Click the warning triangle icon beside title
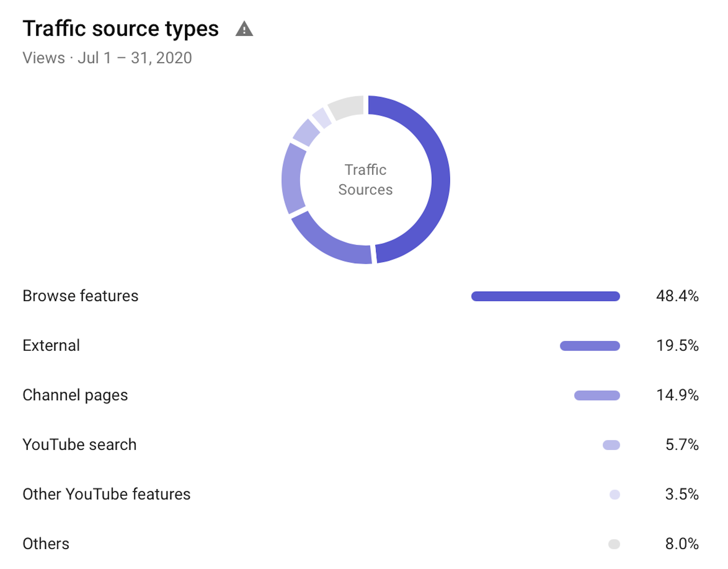Image resolution: width=728 pixels, height=569 pixels. click(244, 29)
